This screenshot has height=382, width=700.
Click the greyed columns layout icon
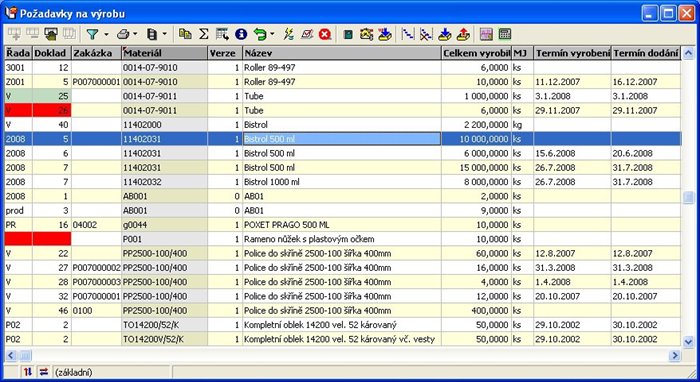68,34
